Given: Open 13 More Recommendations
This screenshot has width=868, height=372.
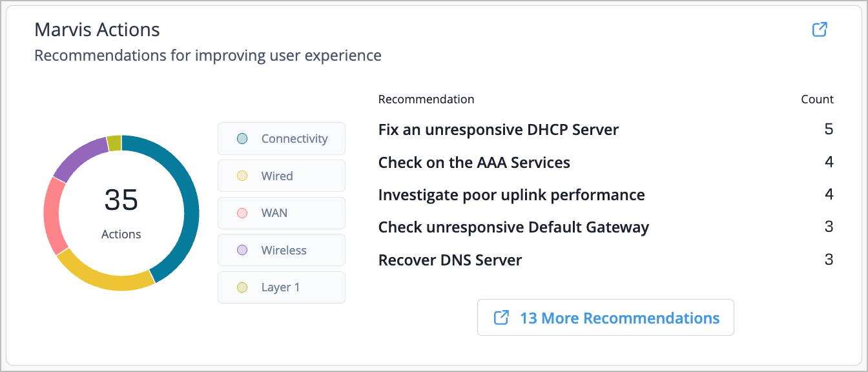Looking at the screenshot, I should click(x=619, y=318).
